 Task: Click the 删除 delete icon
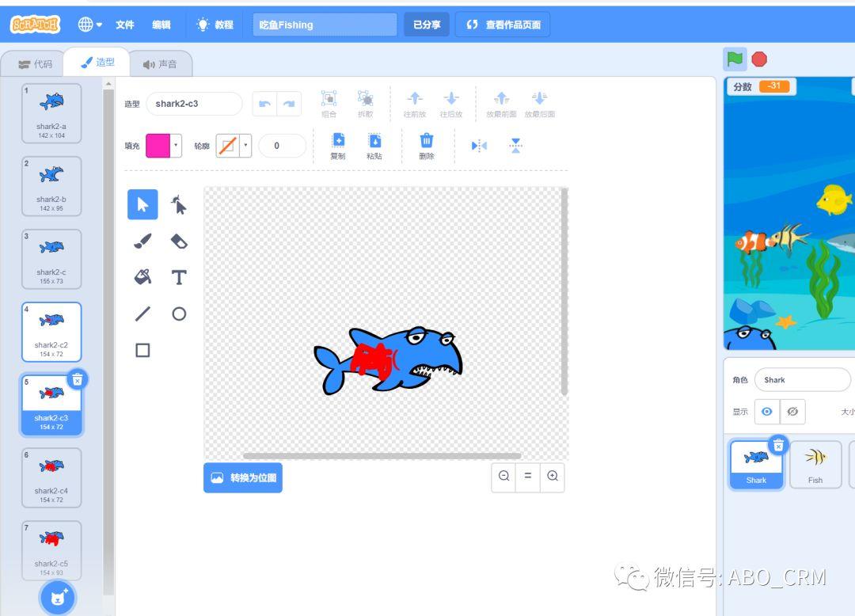pyautogui.click(x=427, y=146)
